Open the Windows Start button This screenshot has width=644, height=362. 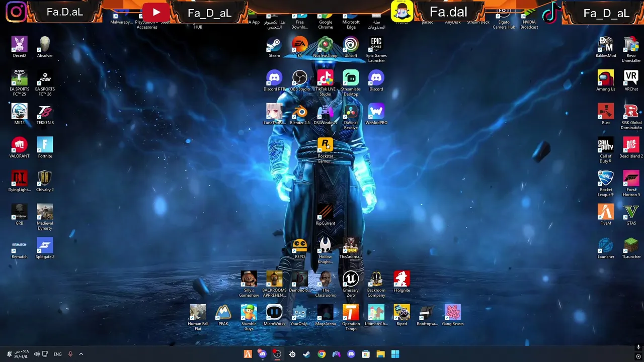[x=395, y=354]
